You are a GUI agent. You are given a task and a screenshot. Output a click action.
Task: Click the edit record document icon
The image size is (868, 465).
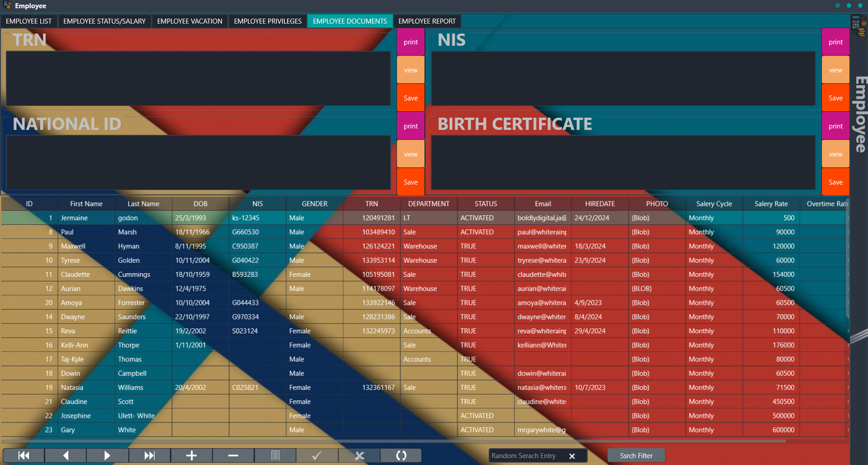click(x=275, y=456)
